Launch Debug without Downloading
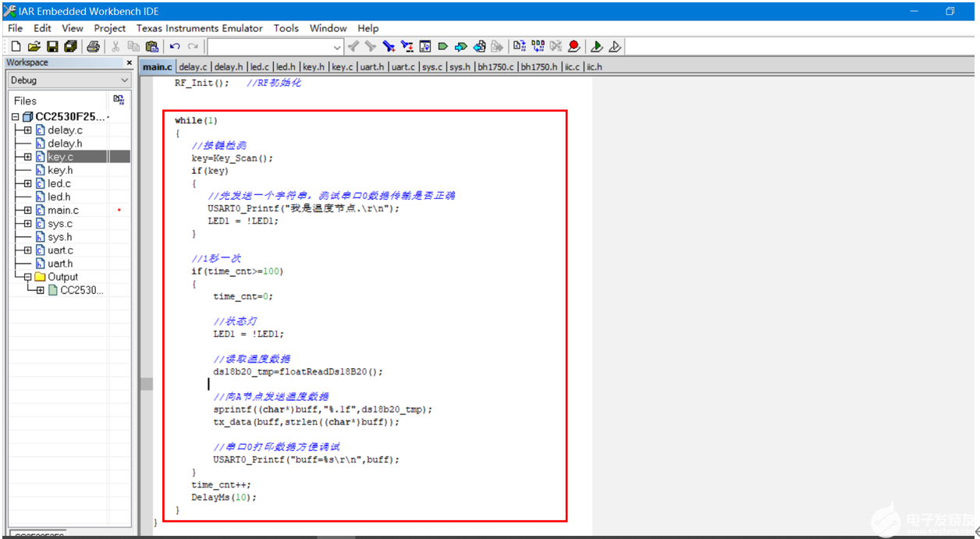 615,46
